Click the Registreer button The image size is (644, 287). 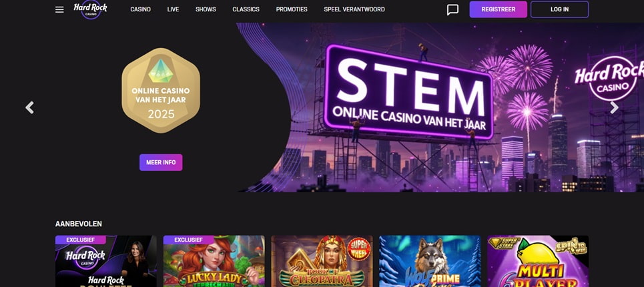(499, 9)
